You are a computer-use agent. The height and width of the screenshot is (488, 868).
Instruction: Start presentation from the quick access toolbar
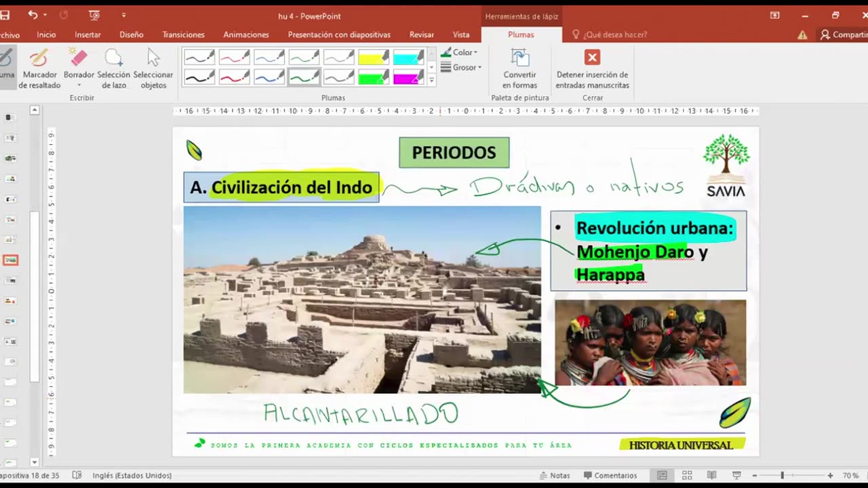pyautogui.click(x=94, y=15)
